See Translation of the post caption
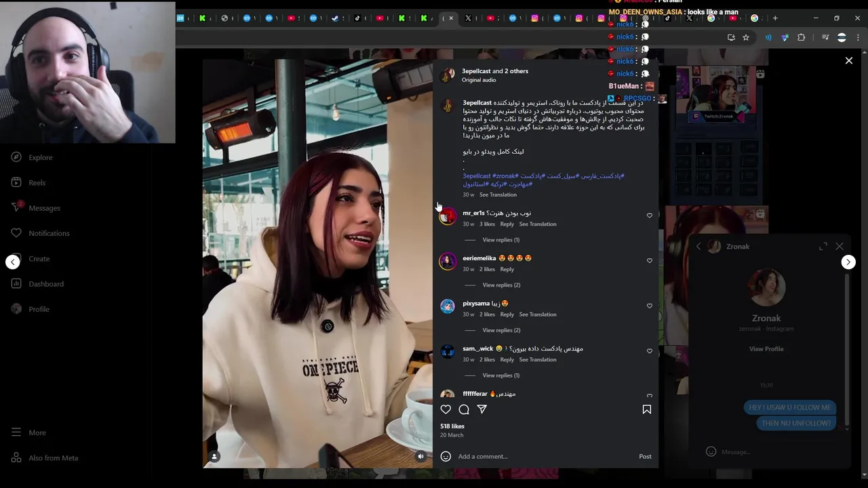 coord(498,195)
